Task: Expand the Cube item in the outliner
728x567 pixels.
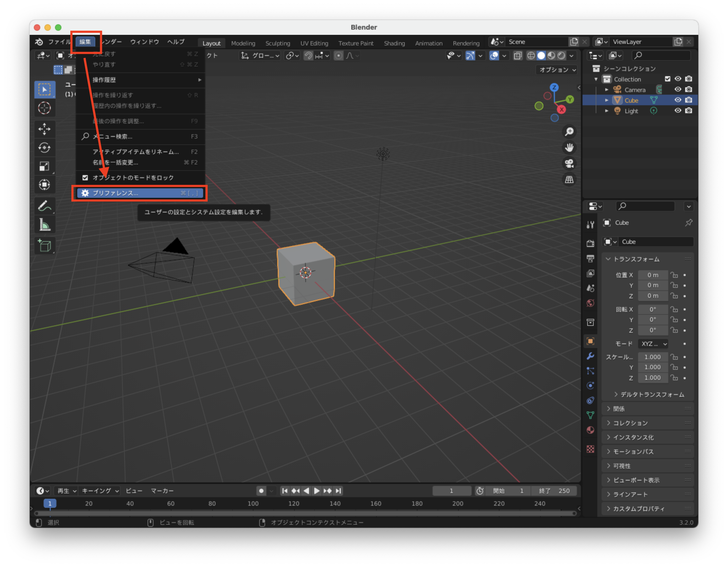Action: [x=607, y=100]
